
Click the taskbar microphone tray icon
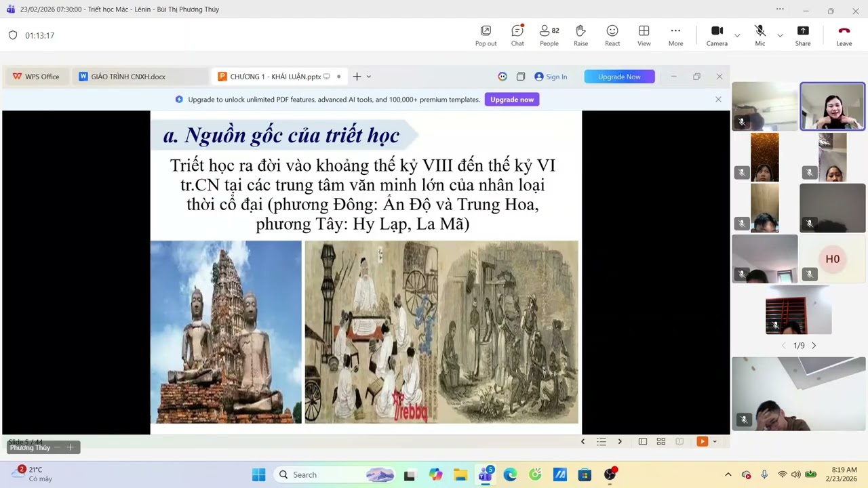coord(764,474)
